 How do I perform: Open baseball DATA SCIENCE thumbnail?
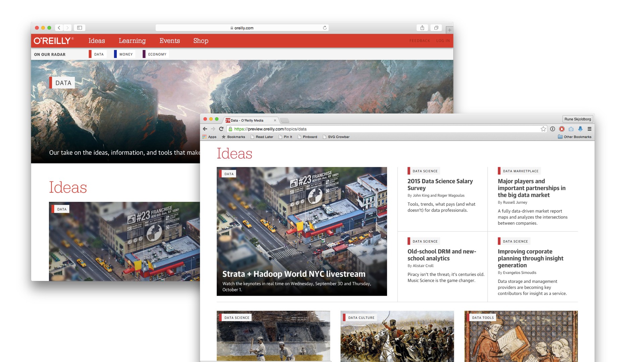point(273,336)
